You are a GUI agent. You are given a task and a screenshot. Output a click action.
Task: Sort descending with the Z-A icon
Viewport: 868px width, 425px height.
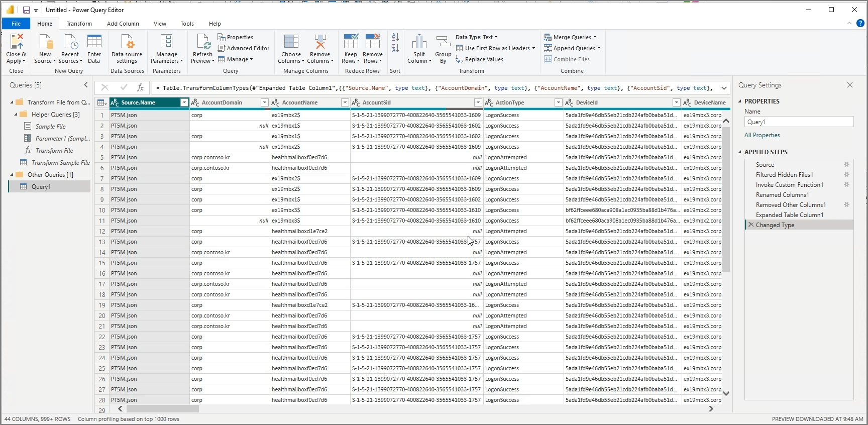[395, 48]
